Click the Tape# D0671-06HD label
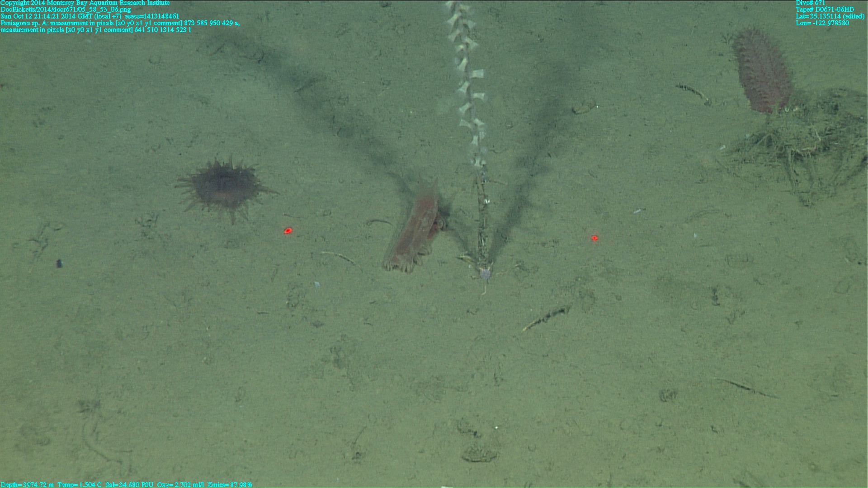868x488 pixels. (825, 9)
